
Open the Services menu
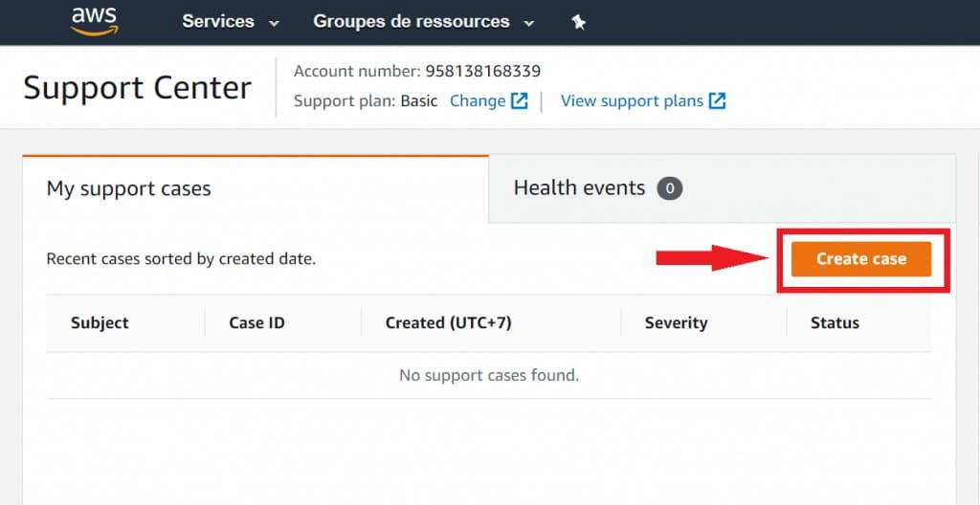[x=218, y=22]
